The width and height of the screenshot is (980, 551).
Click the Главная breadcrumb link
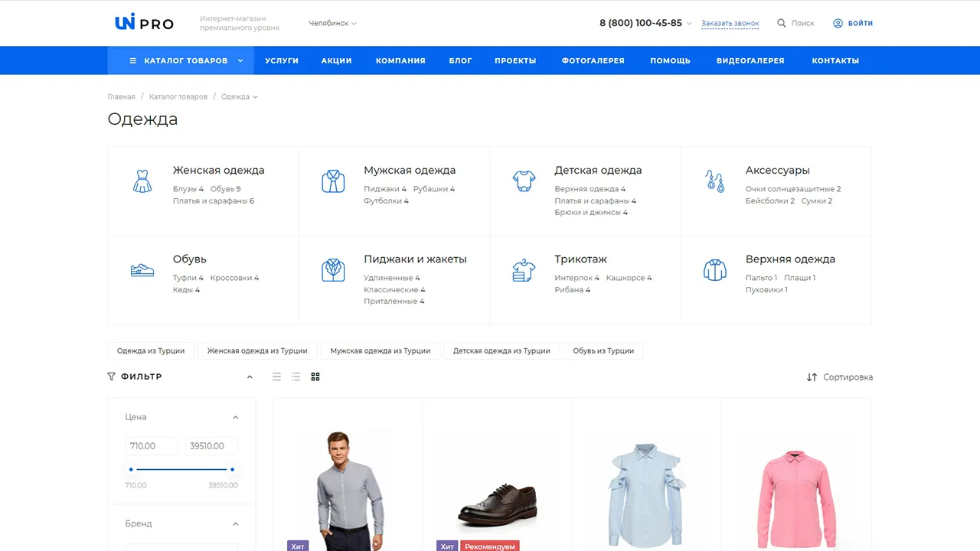pos(121,97)
